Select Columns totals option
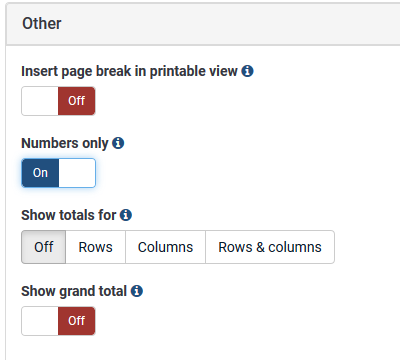The height and width of the screenshot is (360, 400). point(165,247)
